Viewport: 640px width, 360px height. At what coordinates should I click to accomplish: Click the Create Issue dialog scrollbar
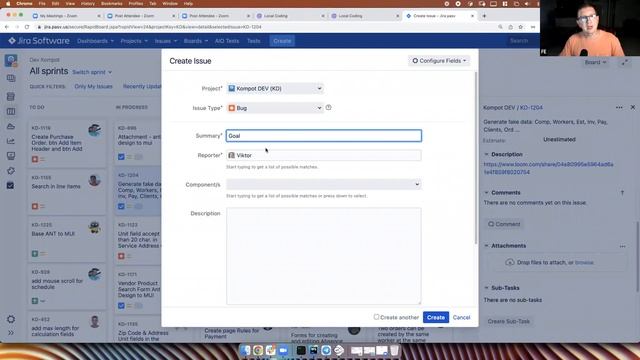point(476,158)
